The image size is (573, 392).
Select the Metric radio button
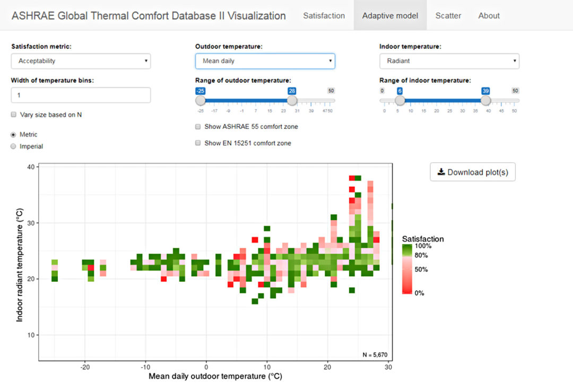click(13, 135)
